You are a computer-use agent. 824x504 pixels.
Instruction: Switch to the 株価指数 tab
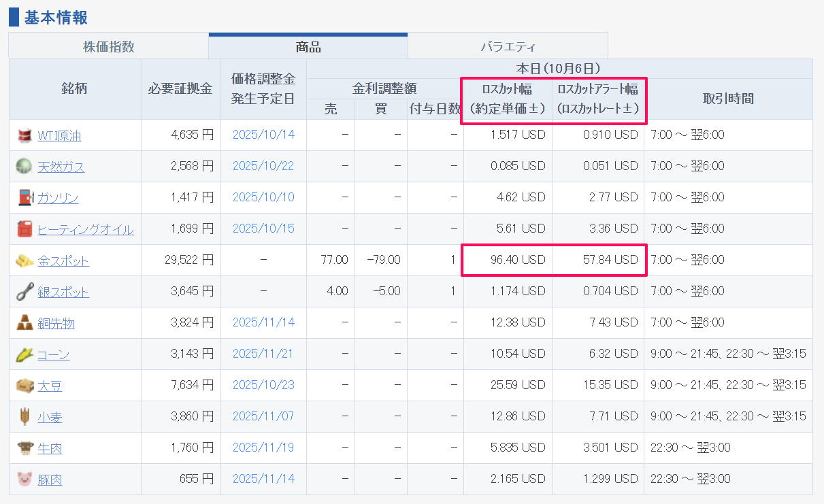[x=109, y=47]
